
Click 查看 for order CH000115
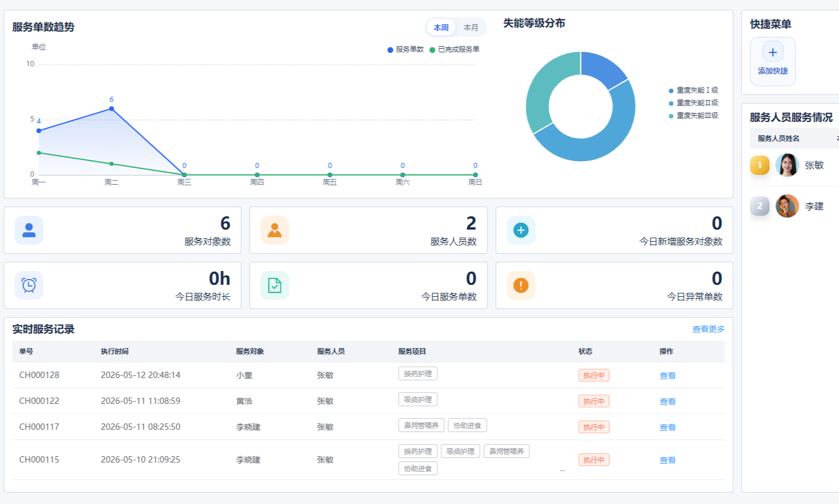[x=668, y=460]
